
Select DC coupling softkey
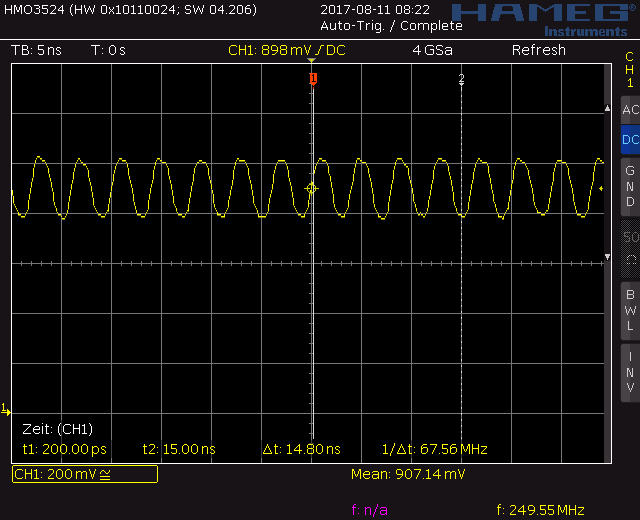click(x=630, y=140)
